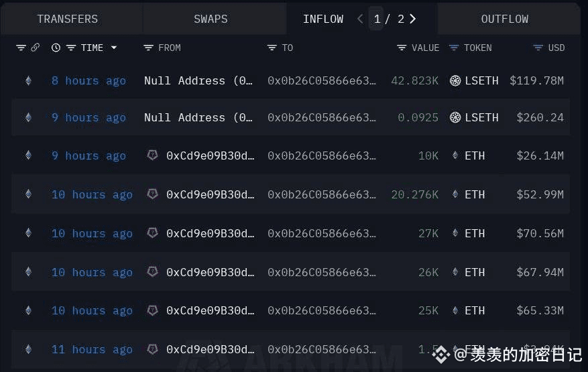
Task: Open the FROM column filter
Action: (x=148, y=48)
